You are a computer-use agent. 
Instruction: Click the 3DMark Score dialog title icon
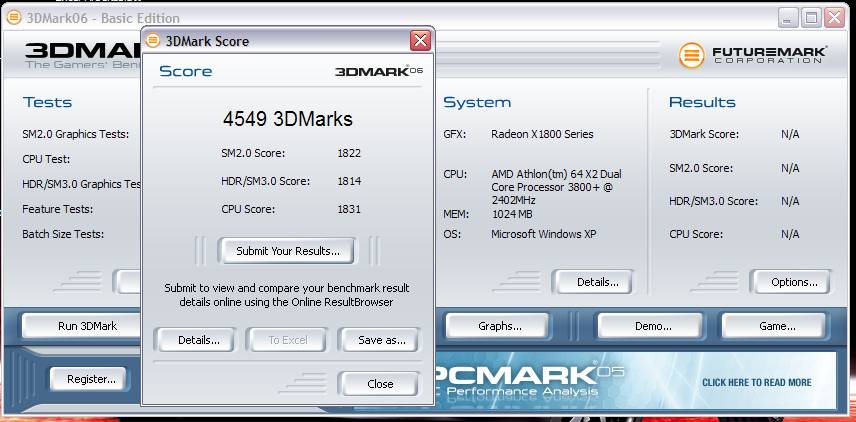point(153,41)
